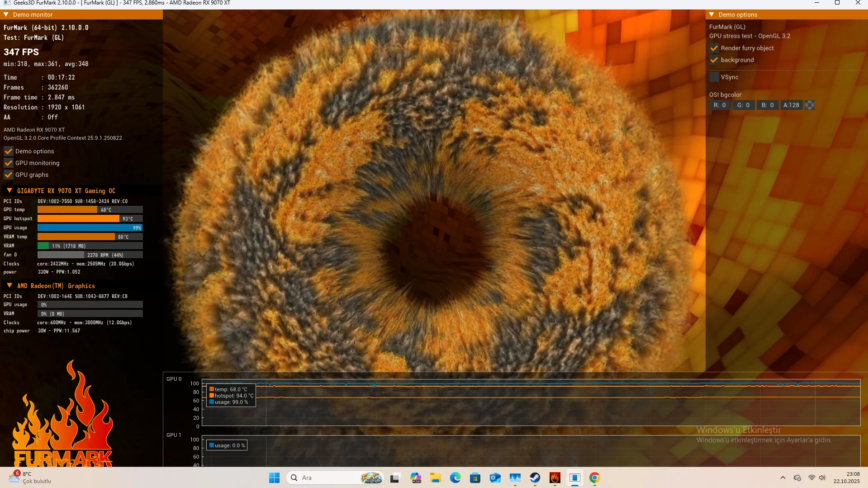This screenshot has height=488, width=868.
Task: Open the volume control in the tray
Action: 822,478
